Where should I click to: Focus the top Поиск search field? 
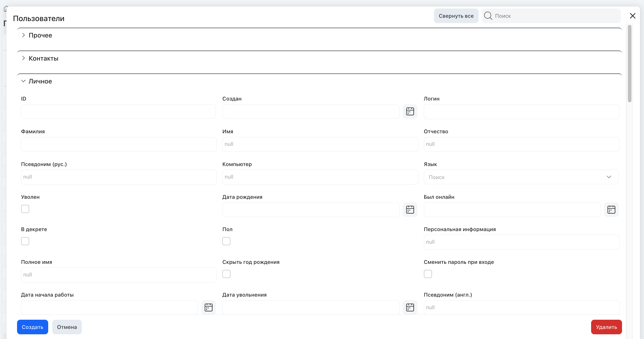[x=551, y=16]
